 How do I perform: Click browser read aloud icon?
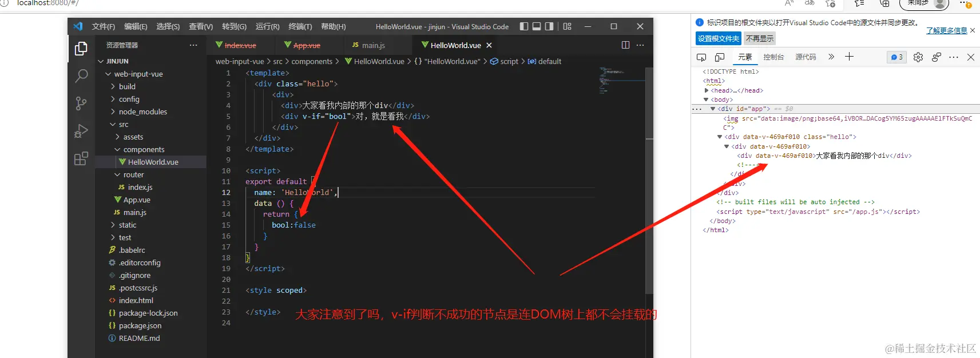point(789,3)
